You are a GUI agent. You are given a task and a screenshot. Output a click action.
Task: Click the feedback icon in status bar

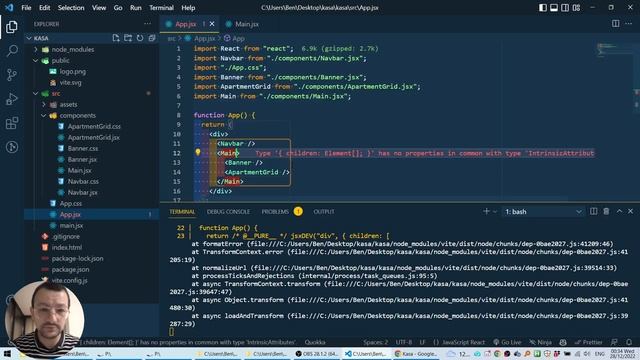[x=614, y=342]
